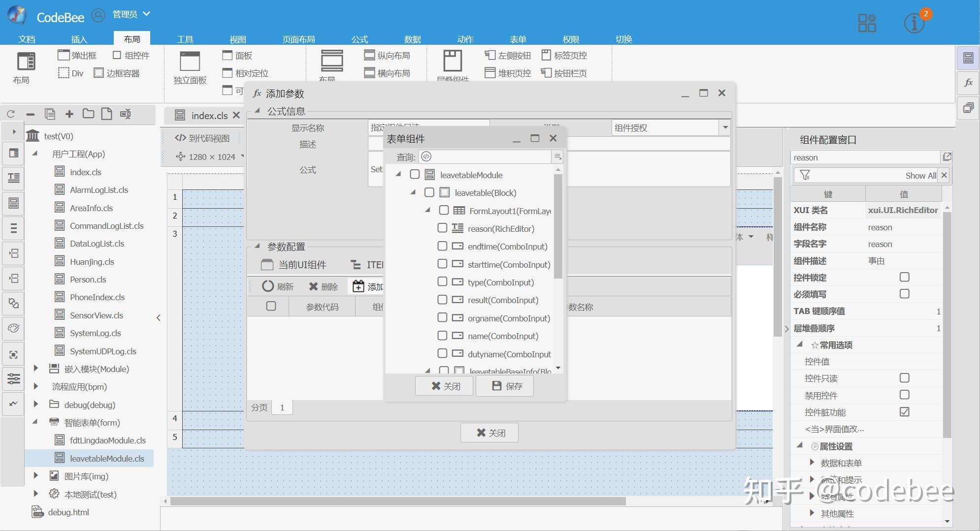The width and height of the screenshot is (980, 531).
Task: Expand the 嵌入模块(Module) tree node
Action: click(x=35, y=369)
